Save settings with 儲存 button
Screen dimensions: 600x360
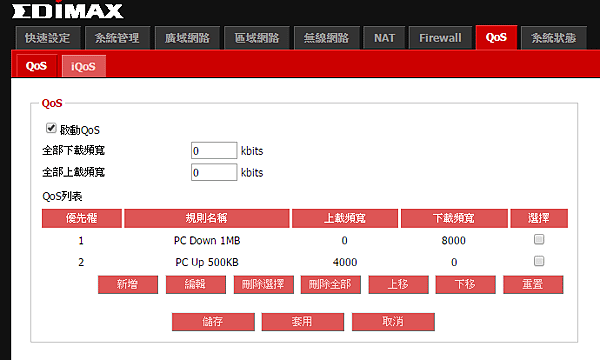click(213, 322)
